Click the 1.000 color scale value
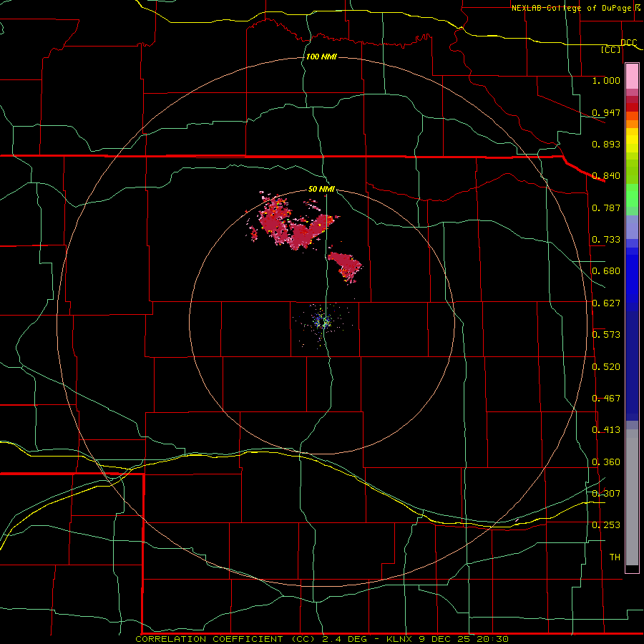 pos(606,80)
